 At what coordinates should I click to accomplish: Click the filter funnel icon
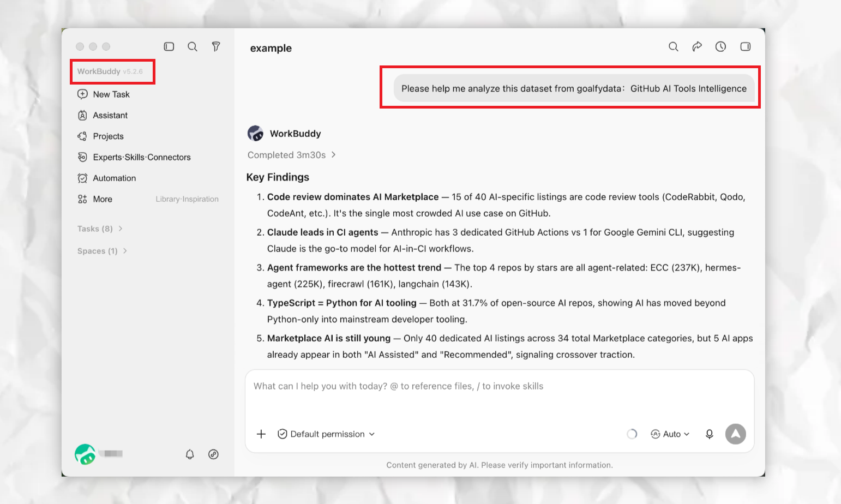pos(216,47)
